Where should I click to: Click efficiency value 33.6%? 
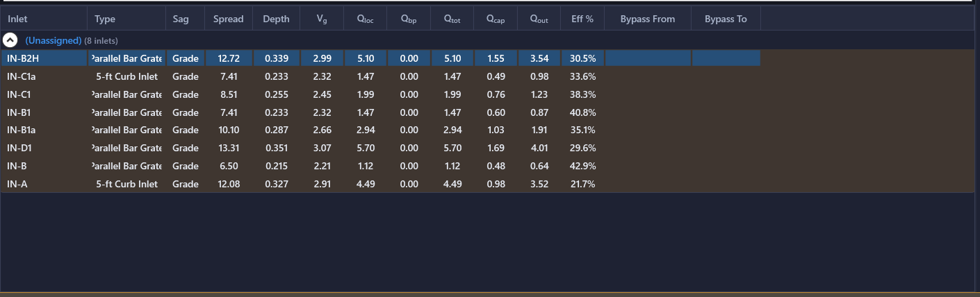point(582,76)
